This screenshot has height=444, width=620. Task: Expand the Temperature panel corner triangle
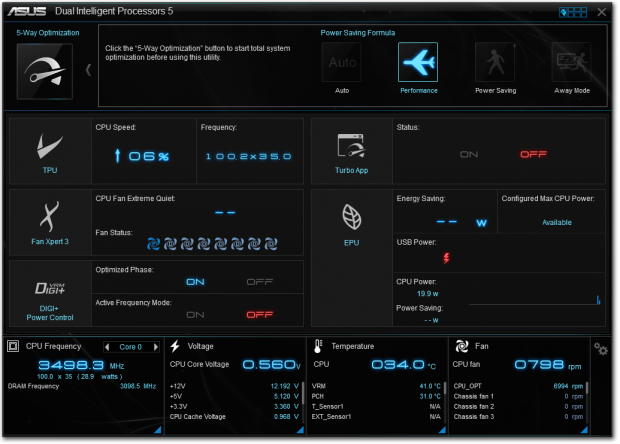coord(443,429)
